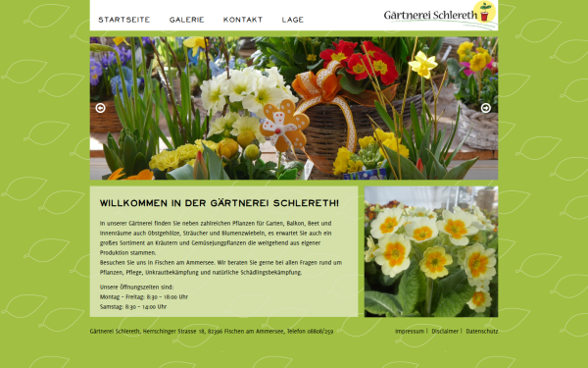Click the footer address text with Telefon
The width and height of the screenshot is (588, 368).
point(212,332)
